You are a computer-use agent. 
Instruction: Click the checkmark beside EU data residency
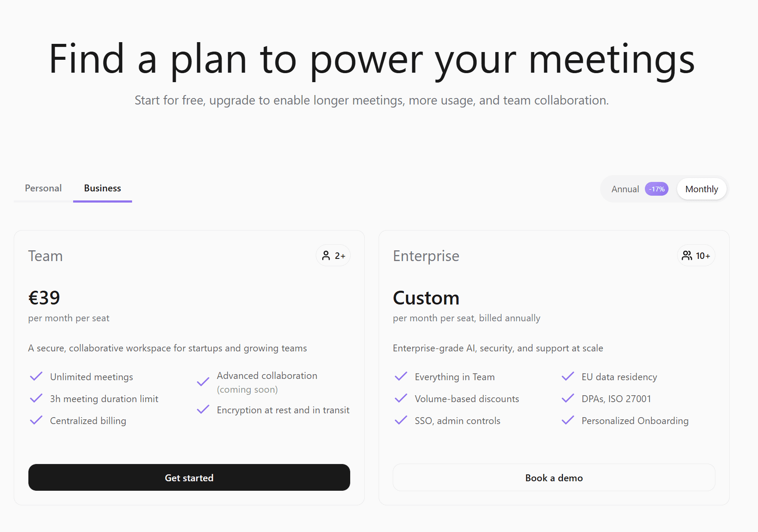[568, 377]
